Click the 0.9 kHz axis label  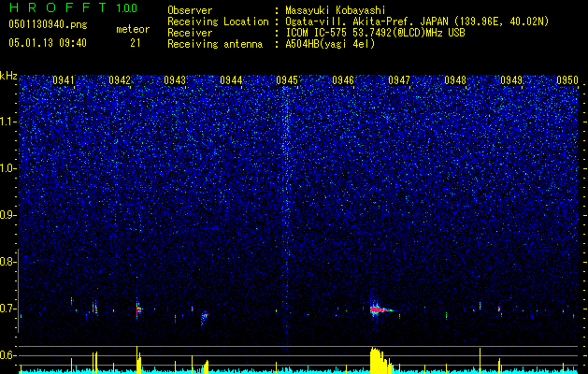[7, 215]
